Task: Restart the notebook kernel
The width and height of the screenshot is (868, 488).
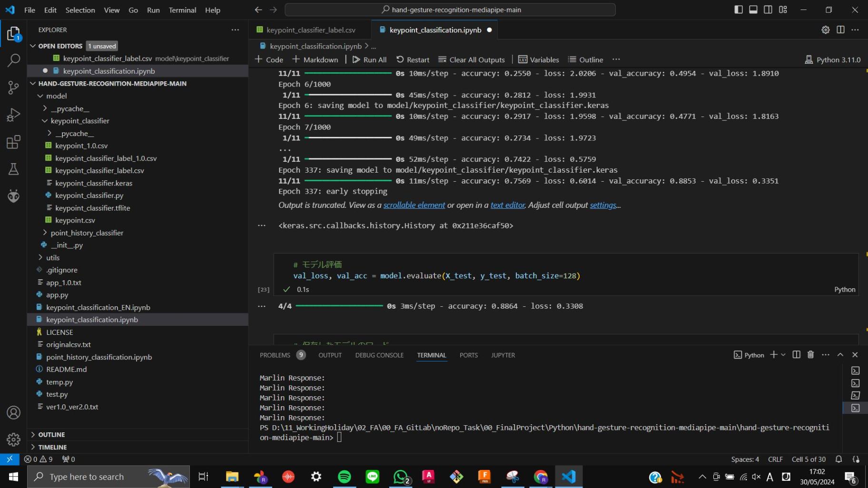Action: (x=413, y=59)
